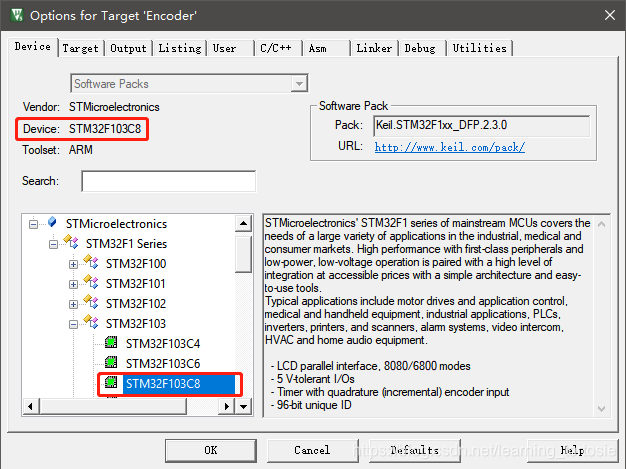The height and width of the screenshot is (469, 626).
Task: Expand the STM32F102 node
Action: (73, 304)
